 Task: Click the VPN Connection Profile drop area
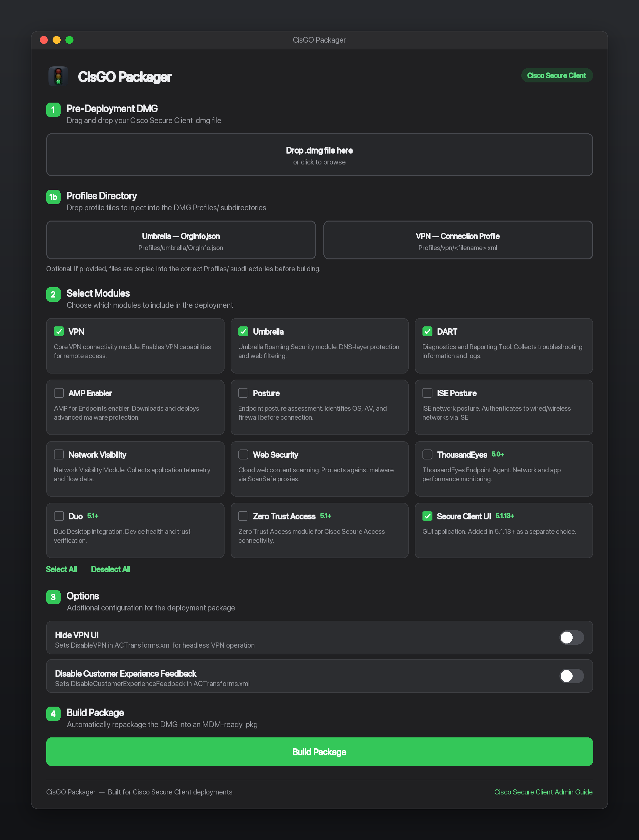pos(457,240)
